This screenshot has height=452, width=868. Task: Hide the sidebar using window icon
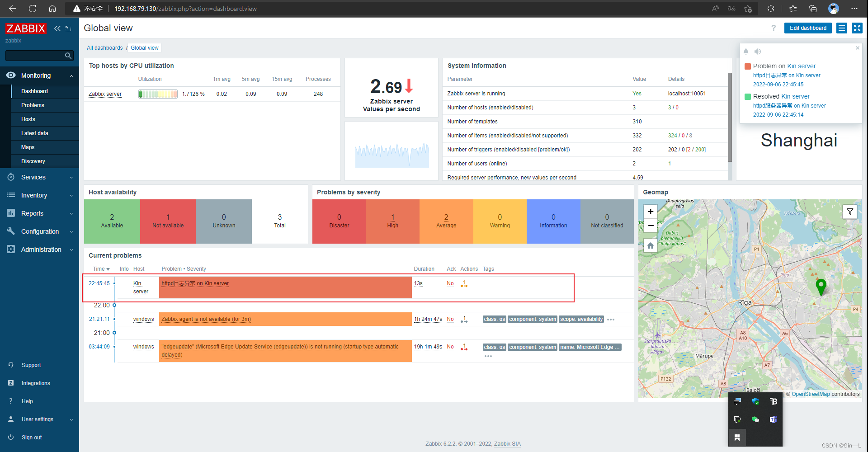coord(68,28)
